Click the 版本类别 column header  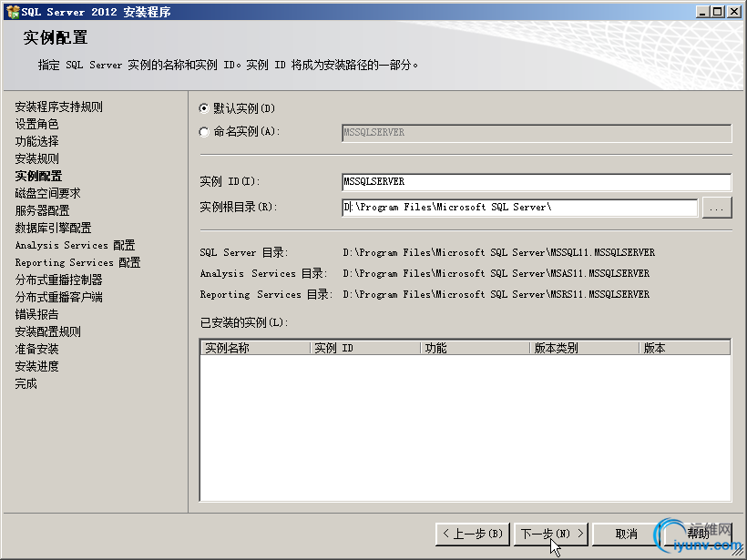pyautogui.click(x=585, y=348)
